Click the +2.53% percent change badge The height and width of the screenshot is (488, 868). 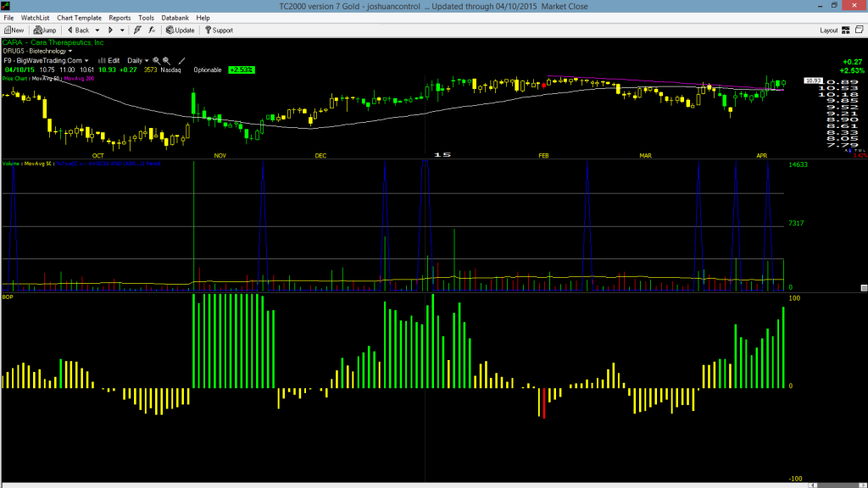click(x=242, y=70)
